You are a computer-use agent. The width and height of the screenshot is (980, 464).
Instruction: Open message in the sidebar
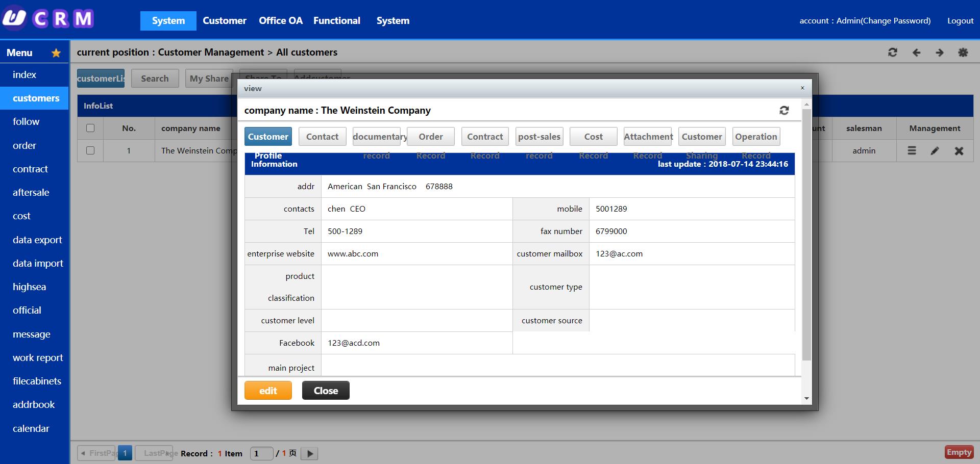(34, 334)
